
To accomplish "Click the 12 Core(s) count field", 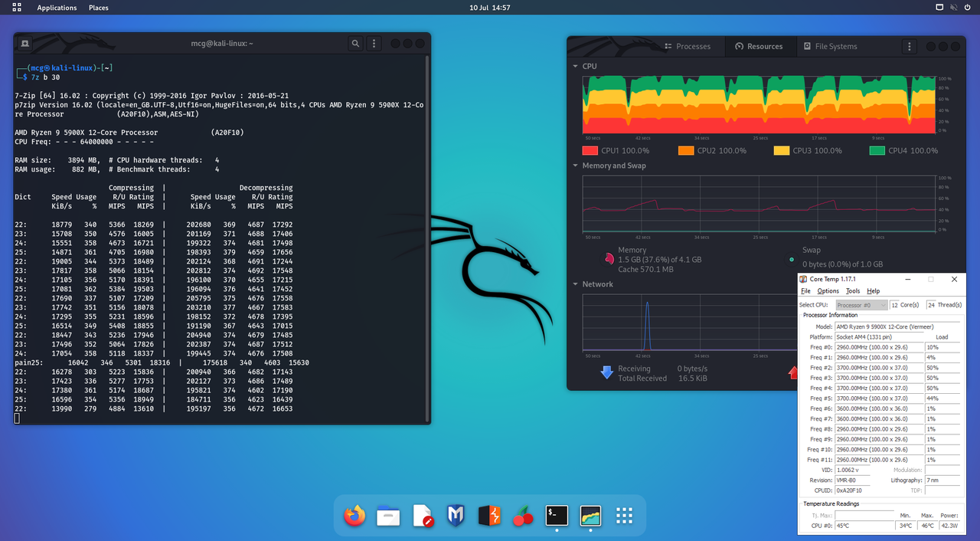I will 895,305.
